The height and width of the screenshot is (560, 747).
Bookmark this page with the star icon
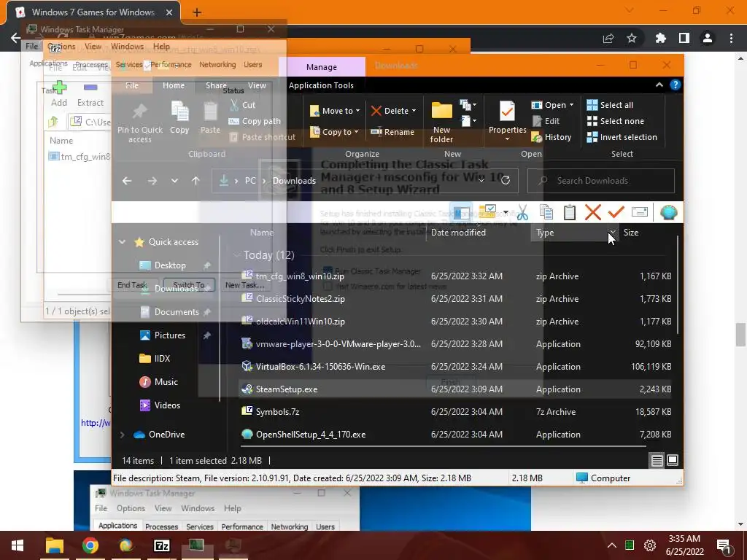pos(632,38)
